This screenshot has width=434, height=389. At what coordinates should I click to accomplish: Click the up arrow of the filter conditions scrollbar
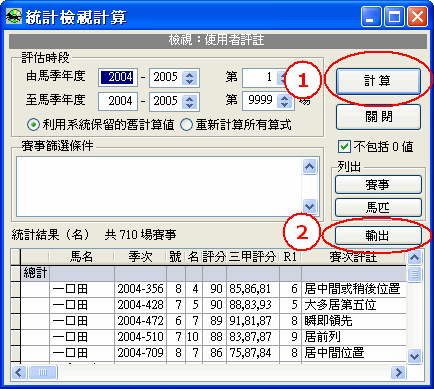(x=310, y=166)
